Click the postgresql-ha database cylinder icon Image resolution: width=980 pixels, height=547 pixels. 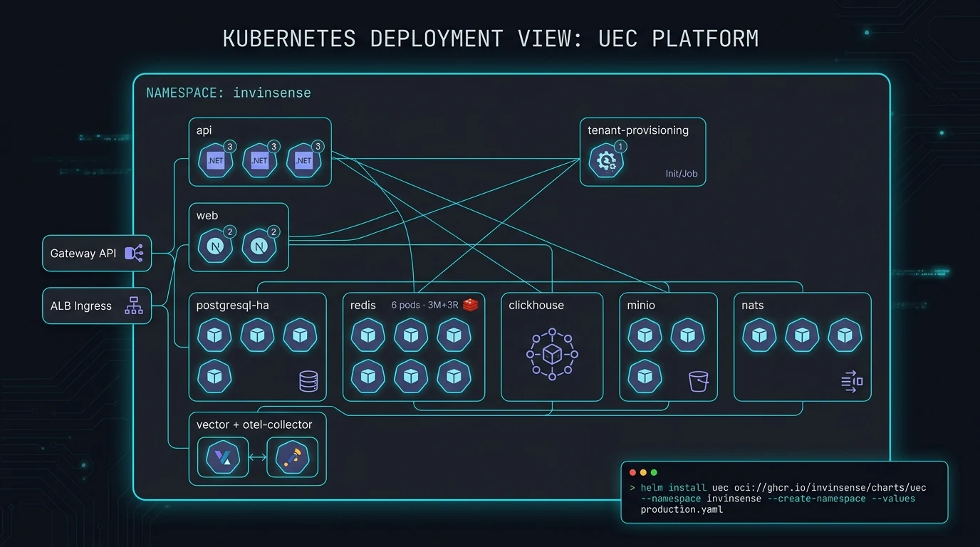coord(308,381)
